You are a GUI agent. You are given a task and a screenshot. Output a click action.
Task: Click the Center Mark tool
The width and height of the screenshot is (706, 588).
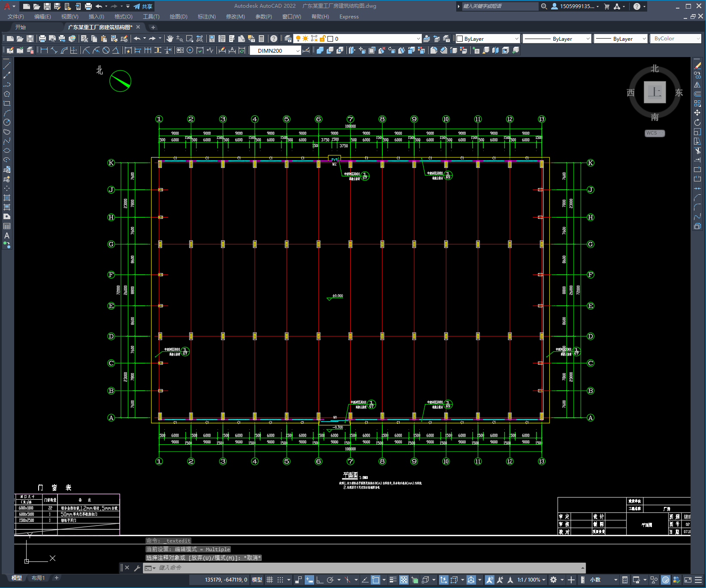click(x=190, y=50)
